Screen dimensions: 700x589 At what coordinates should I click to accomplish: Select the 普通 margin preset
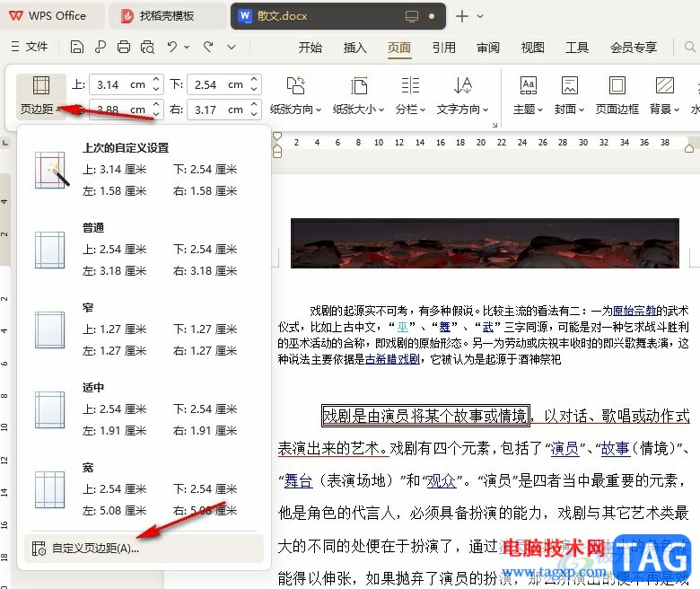pyautogui.click(x=144, y=250)
